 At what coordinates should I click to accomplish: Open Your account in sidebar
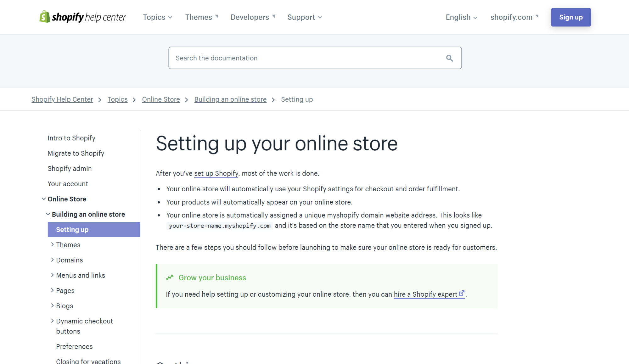[68, 184]
